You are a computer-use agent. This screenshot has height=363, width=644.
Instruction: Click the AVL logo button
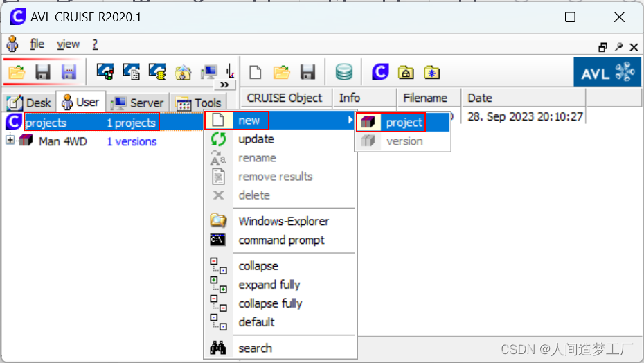tap(607, 72)
